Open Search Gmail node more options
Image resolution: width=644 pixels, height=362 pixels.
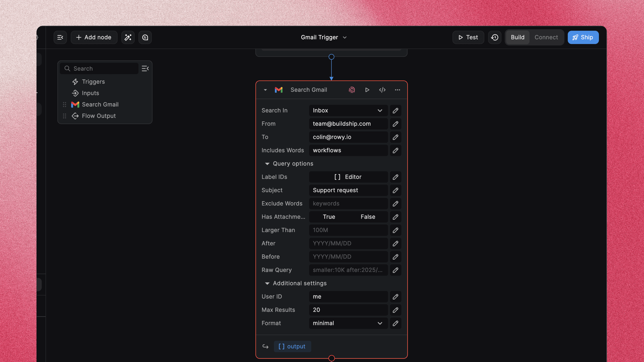(397, 90)
